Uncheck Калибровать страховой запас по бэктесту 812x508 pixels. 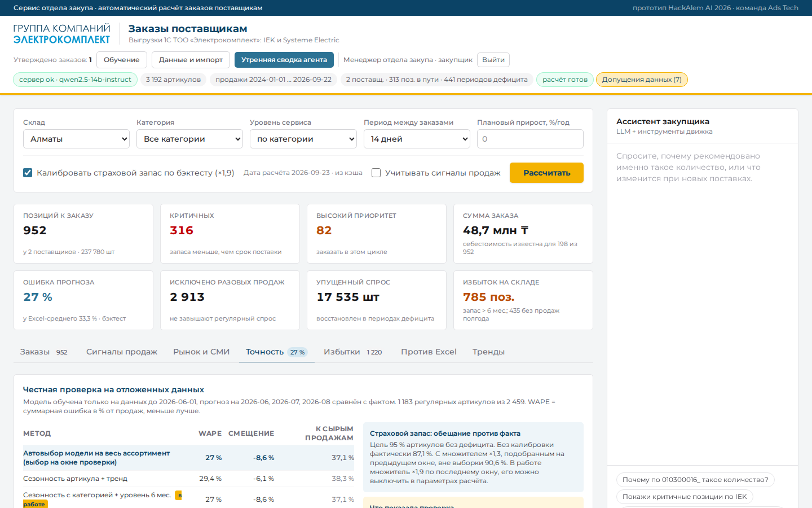(x=28, y=173)
